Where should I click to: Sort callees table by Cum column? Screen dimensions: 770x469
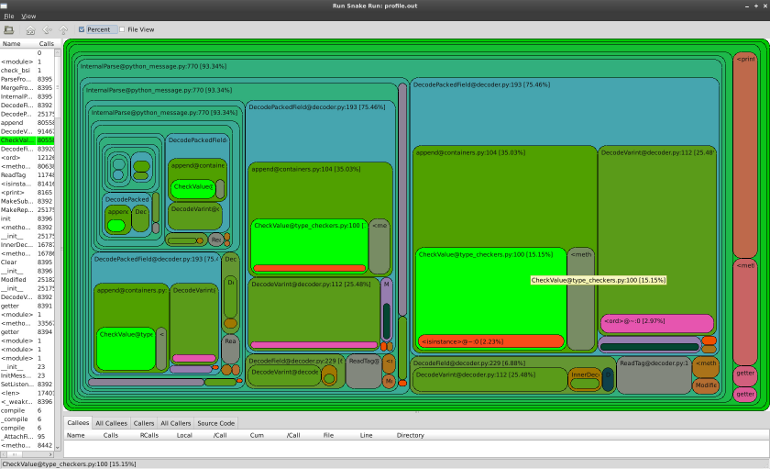[x=256, y=436]
